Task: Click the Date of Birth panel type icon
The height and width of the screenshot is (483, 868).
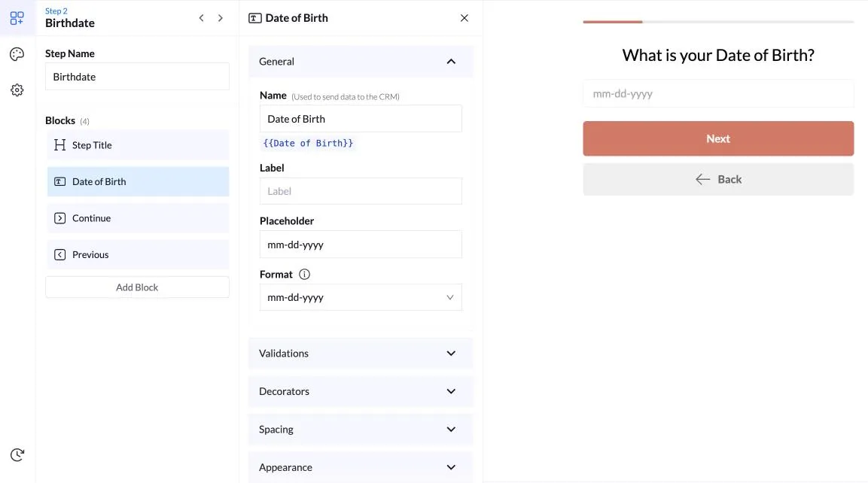Action: [254, 18]
